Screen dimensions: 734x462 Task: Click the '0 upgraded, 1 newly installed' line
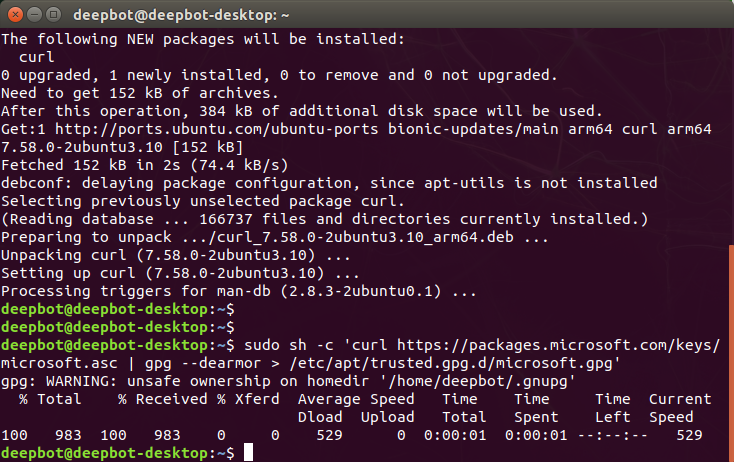(x=279, y=75)
